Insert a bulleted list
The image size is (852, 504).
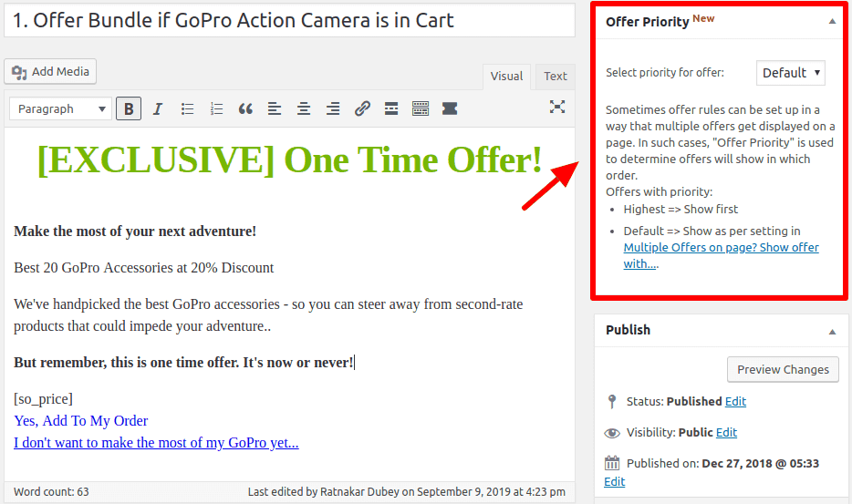tap(187, 108)
